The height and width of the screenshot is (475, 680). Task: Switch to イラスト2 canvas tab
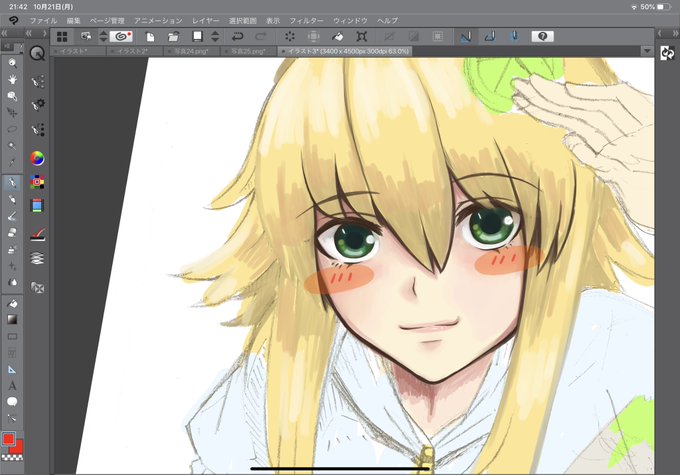pos(135,51)
